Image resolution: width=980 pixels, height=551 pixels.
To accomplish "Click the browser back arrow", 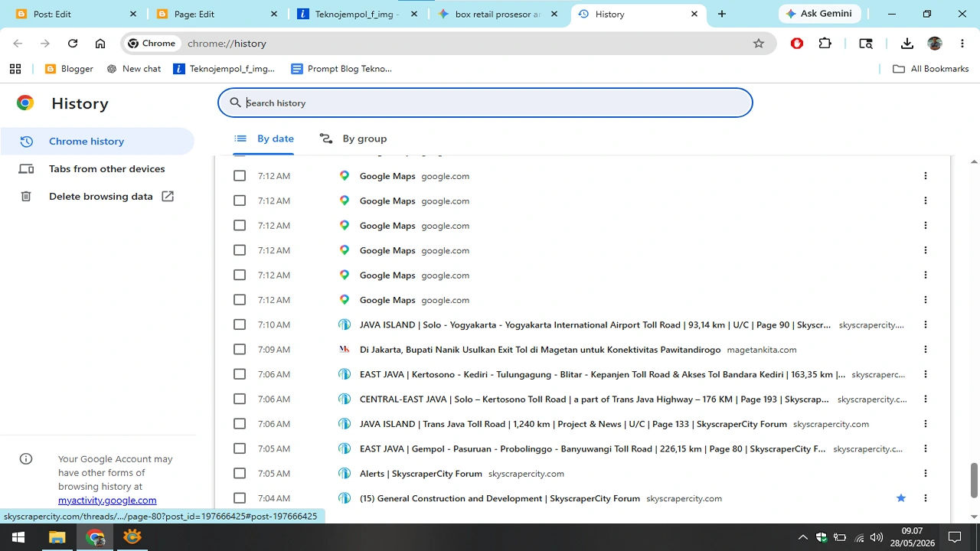I will point(18,44).
